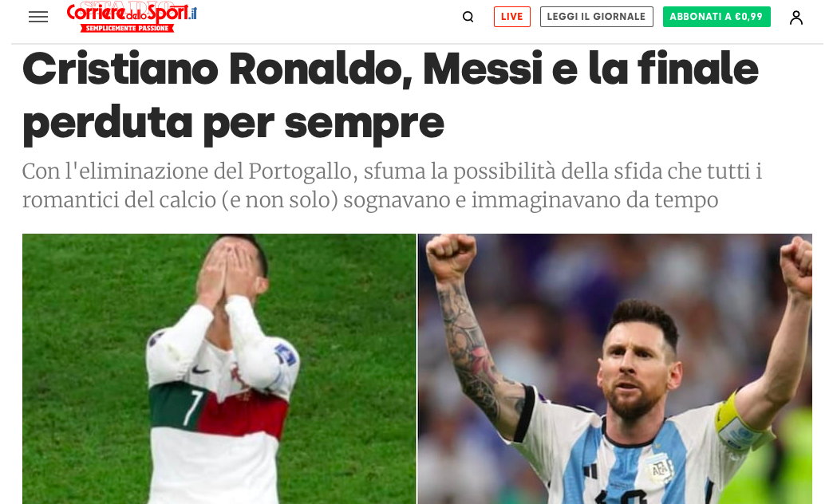The width and height of the screenshot is (833, 504).
Task: Open the LIVE section
Action: pyautogui.click(x=512, y=17)
